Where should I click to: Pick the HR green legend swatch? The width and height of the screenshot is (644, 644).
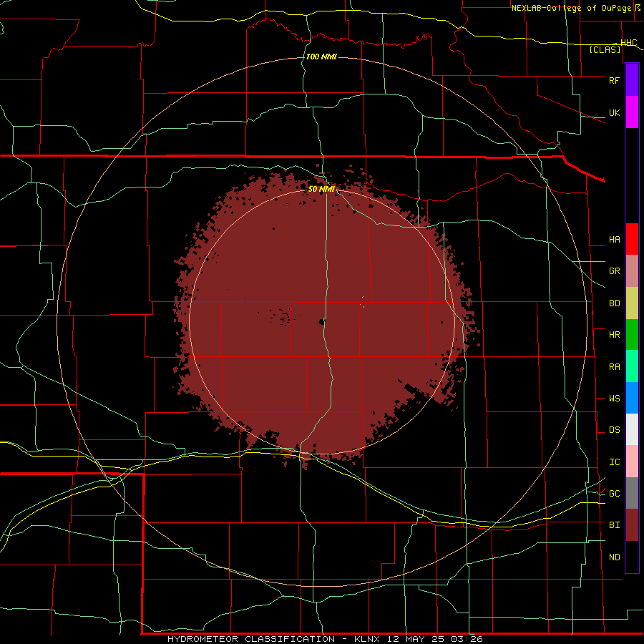(632, 335)
